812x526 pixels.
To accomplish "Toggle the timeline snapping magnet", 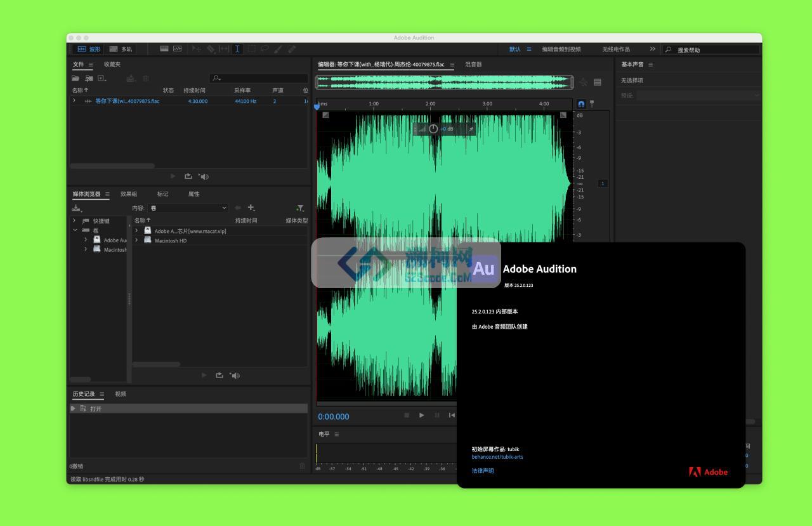I will click(x=581, y=103).
